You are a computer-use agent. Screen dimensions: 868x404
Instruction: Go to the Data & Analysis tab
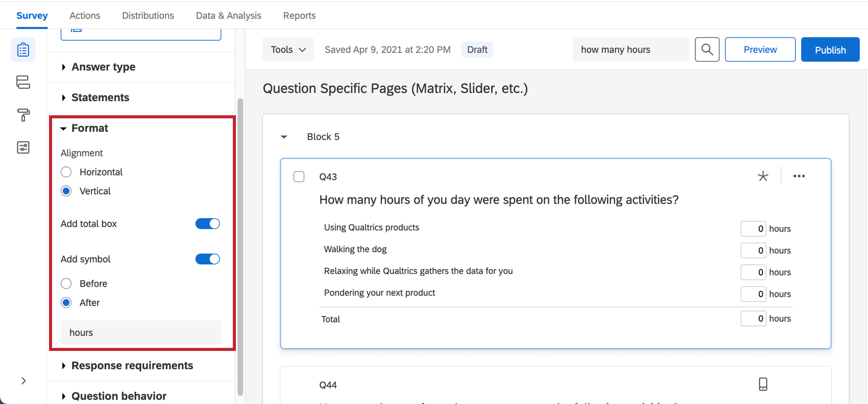click(x=228, y=15)
